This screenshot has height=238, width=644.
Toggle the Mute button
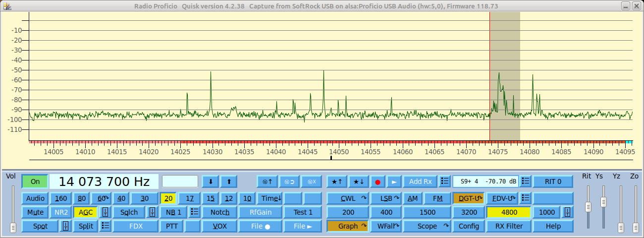tap(35, 212)
